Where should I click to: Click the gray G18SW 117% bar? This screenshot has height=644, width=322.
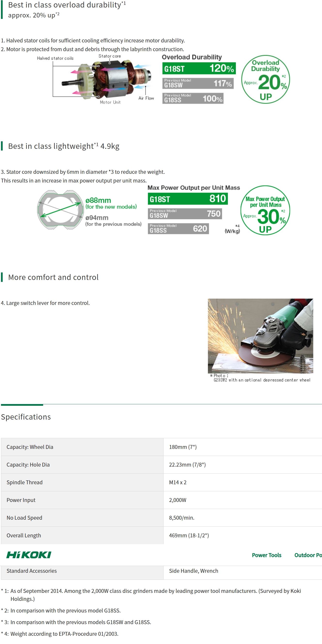pyautogui.click(x=198, y=83)
